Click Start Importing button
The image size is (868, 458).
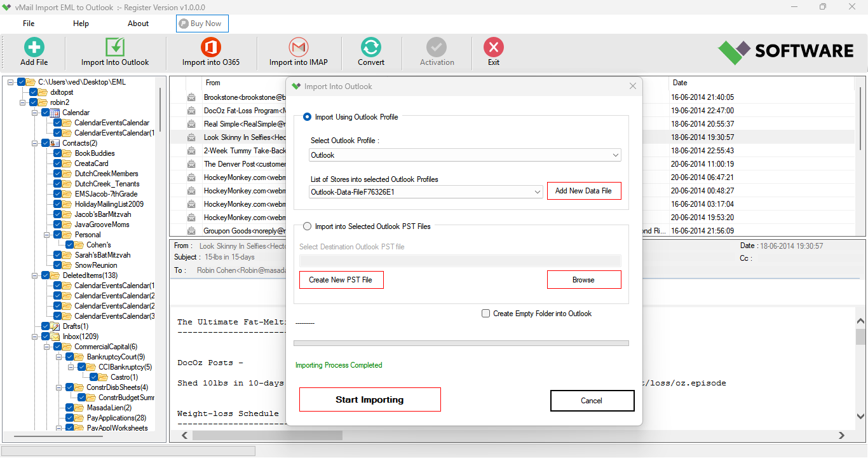[370, 399]
